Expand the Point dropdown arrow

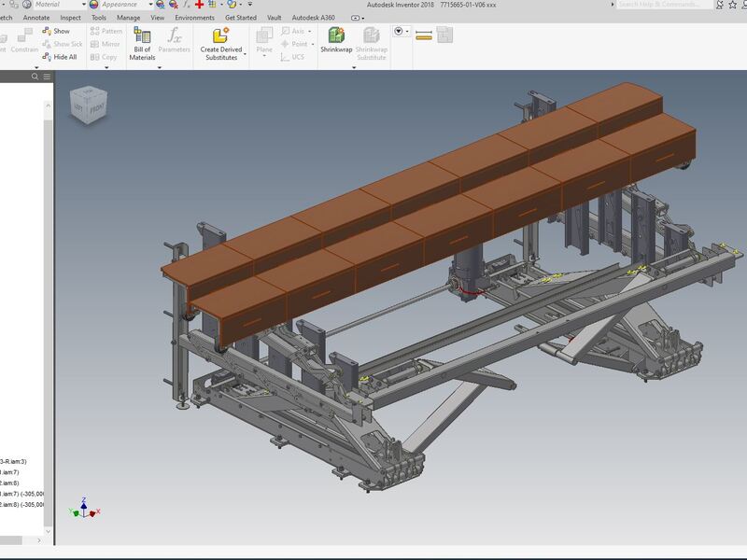click(313, 44)
